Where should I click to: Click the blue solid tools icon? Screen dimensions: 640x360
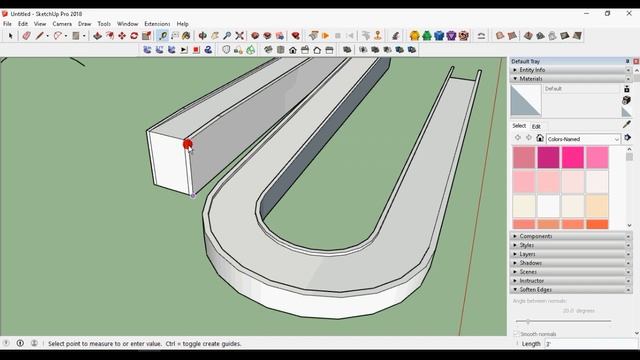click(439, 36)
